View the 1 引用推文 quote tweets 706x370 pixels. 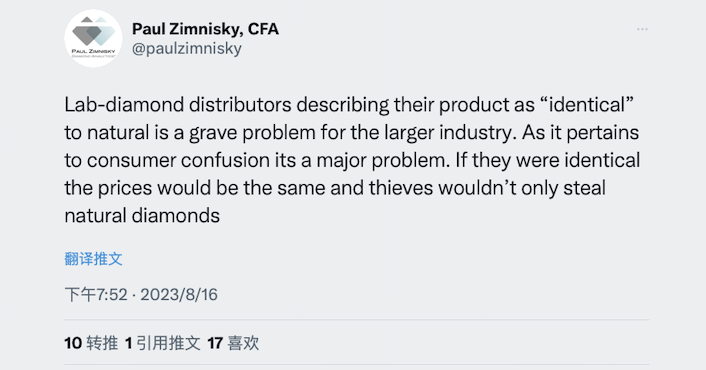click(x=162, y=343)
